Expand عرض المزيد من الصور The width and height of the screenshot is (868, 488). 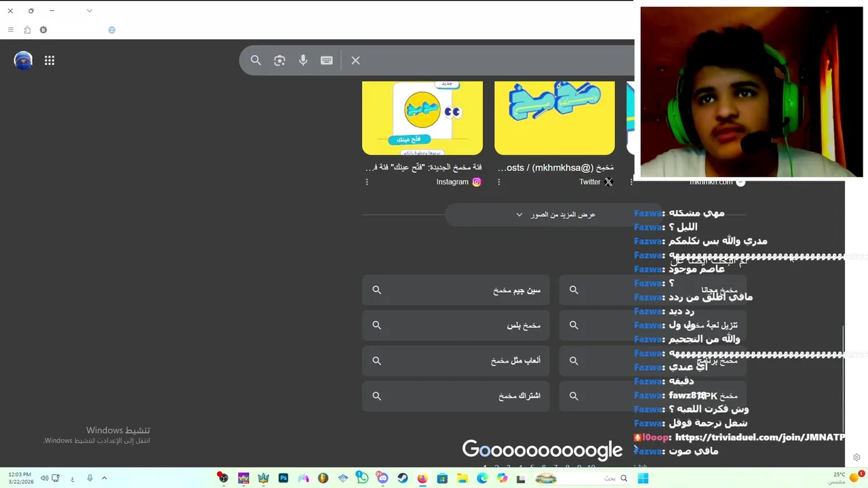[555, 215]
